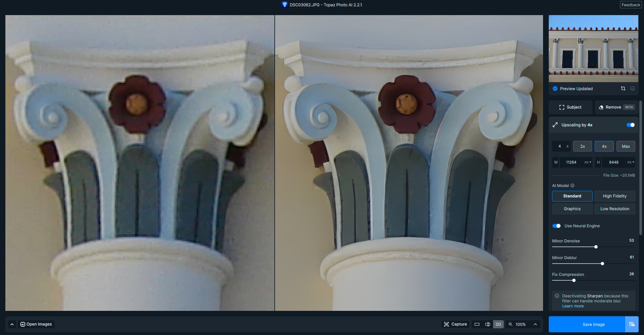The height and width of the screenshot is (335, 644).
Task: Choose the 2x upscale preset
Action: pyautogui.click(x=582, y=147)
